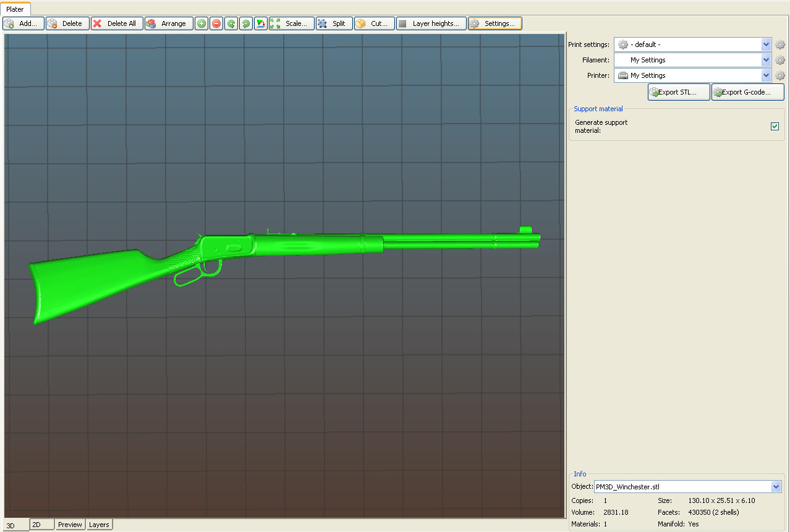Image resolution: width=790 pixels, height=532 pixels.
Task: Edit Print settings via gear icon
Action: (780, 44)
